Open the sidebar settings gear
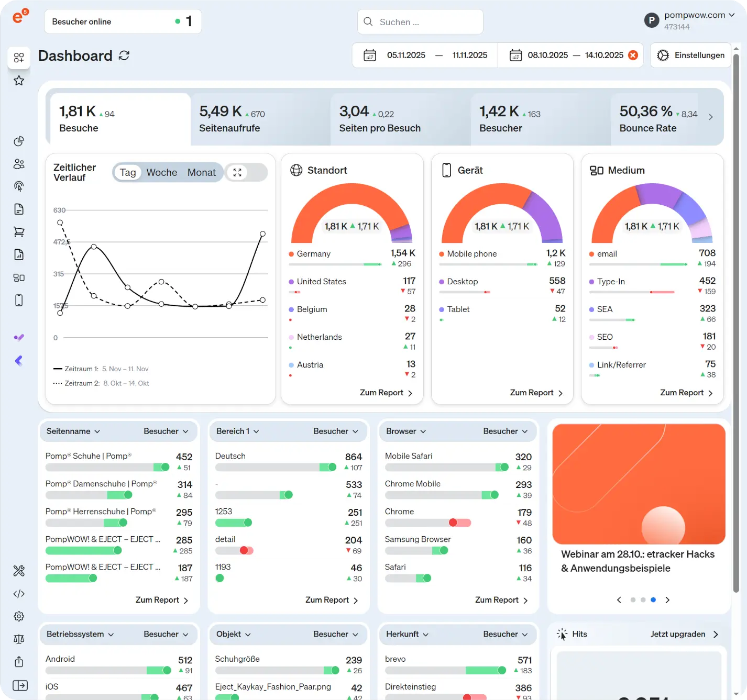 point(19,616)
